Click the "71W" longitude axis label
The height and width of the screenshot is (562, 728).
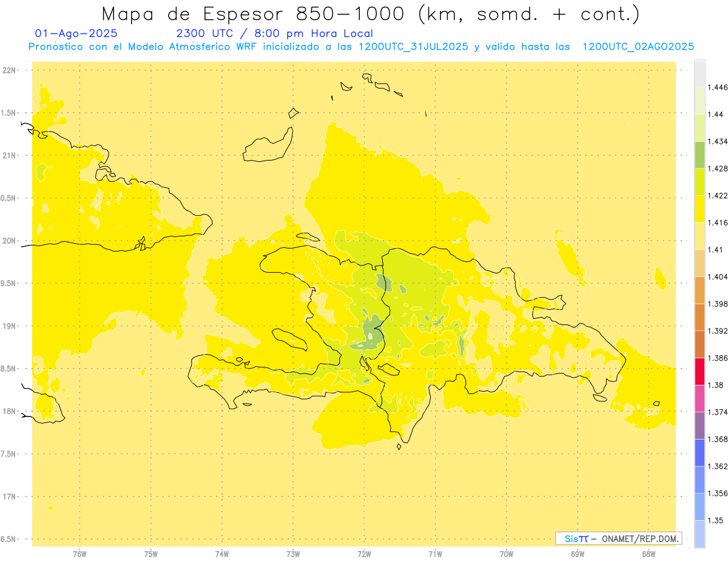pyautogui.click(x=435, y=554)
